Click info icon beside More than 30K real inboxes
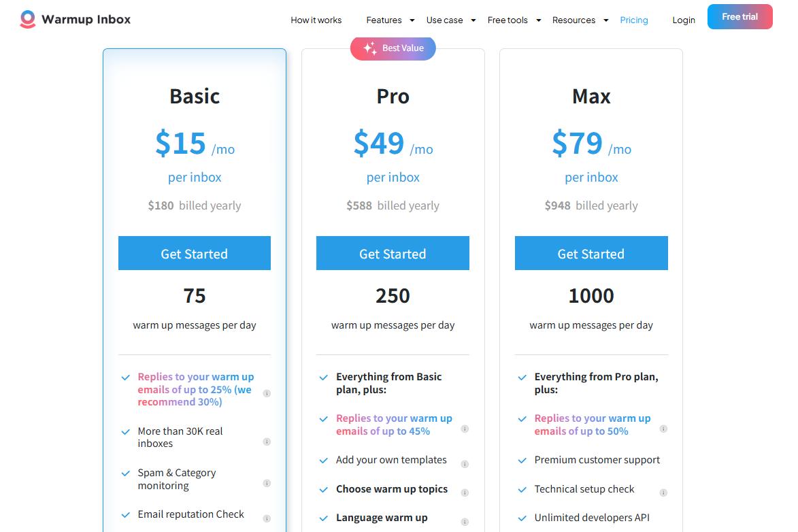 pyautogui.click(x=267, y=442)
